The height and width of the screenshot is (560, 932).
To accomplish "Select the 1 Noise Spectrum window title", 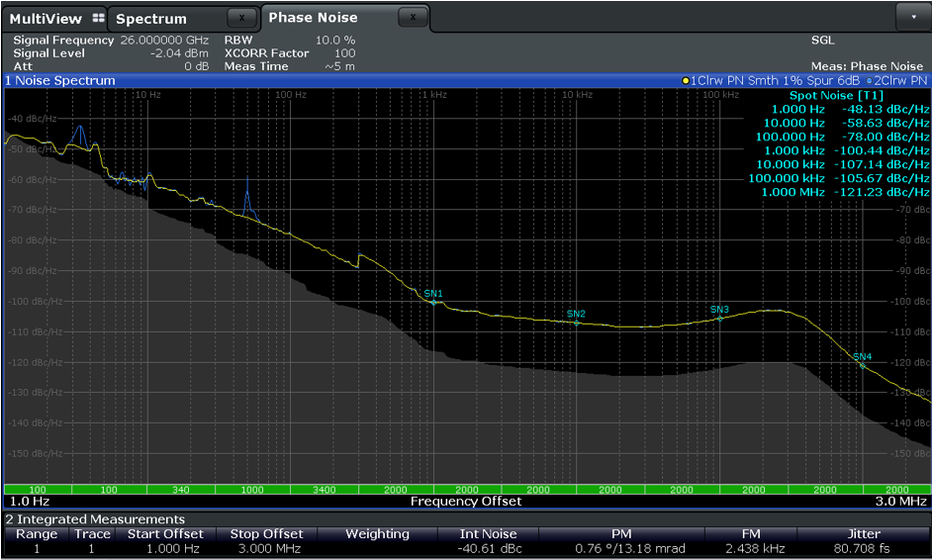I will tap(60, 80).
